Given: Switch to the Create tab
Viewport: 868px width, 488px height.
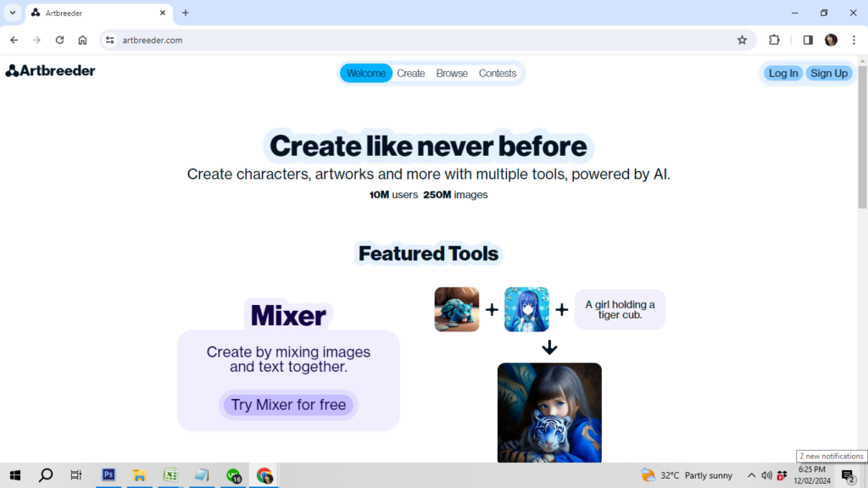Looking at the screenshot, I should [411, 74].
